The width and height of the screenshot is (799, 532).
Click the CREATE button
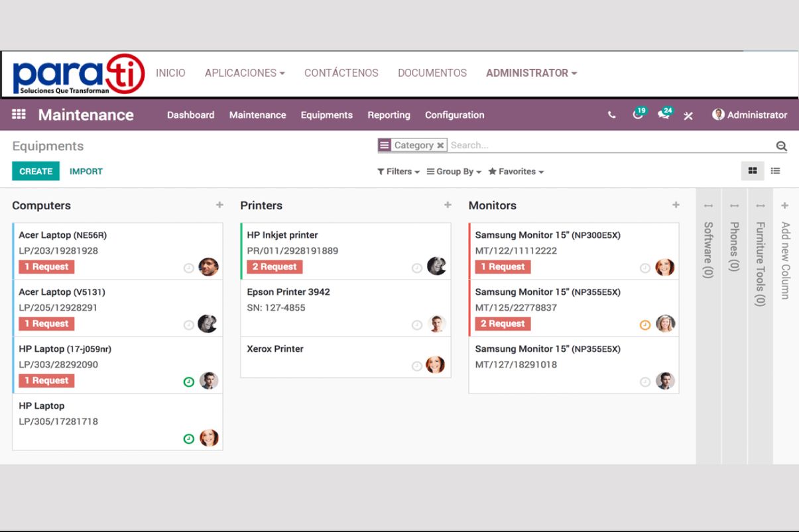[x=36, y=171]
